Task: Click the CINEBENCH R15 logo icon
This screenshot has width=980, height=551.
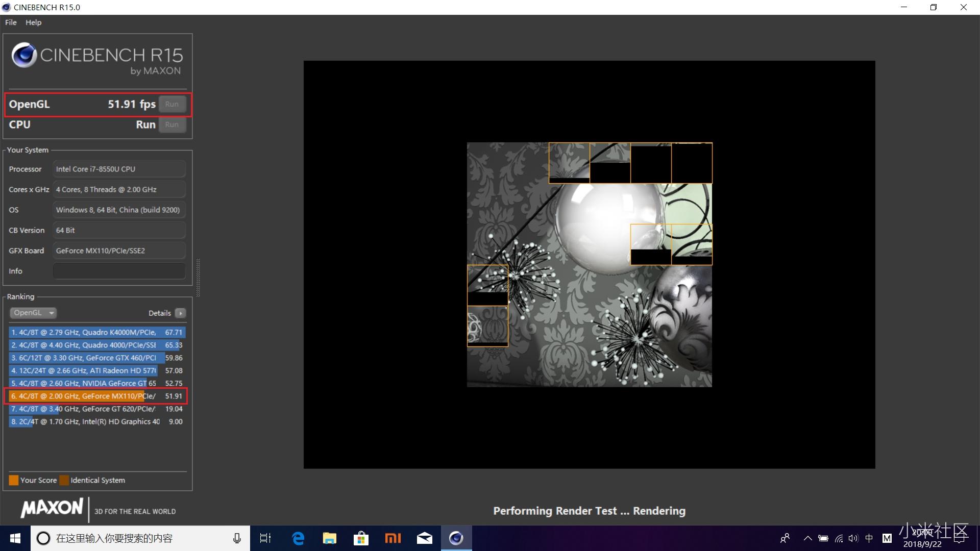Action: pyautogui.click(x=24, y=55)
